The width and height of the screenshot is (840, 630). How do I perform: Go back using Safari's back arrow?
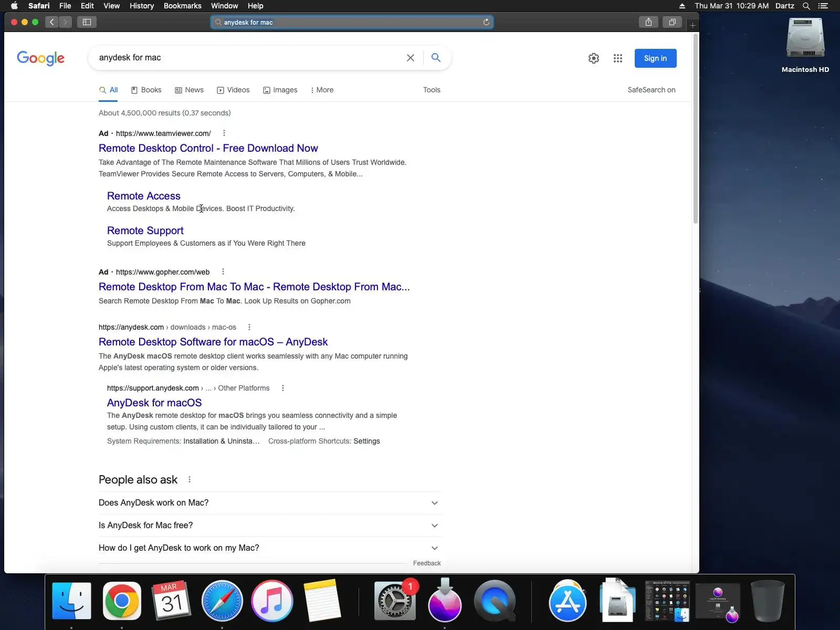coord(51,22)
